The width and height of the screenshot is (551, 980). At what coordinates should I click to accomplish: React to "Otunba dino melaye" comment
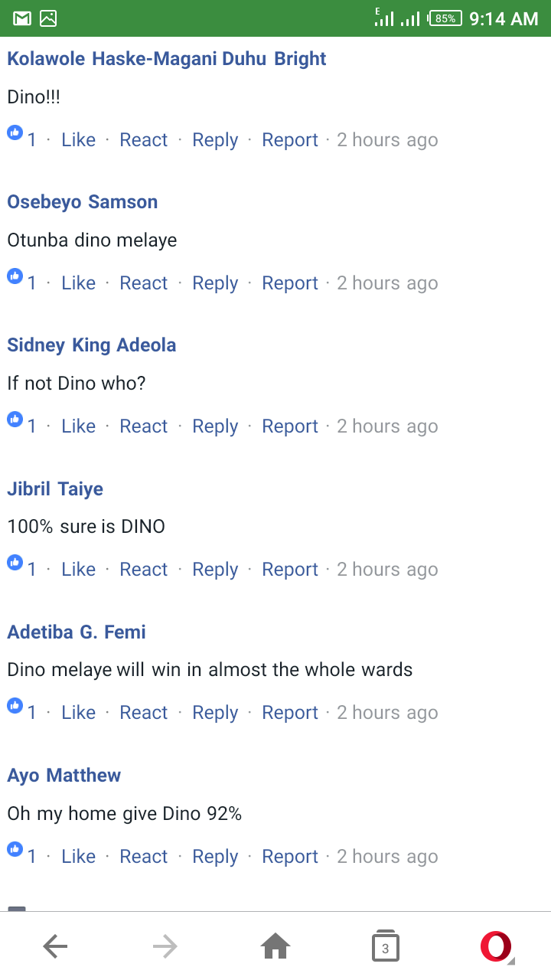(x=143, y=283)
